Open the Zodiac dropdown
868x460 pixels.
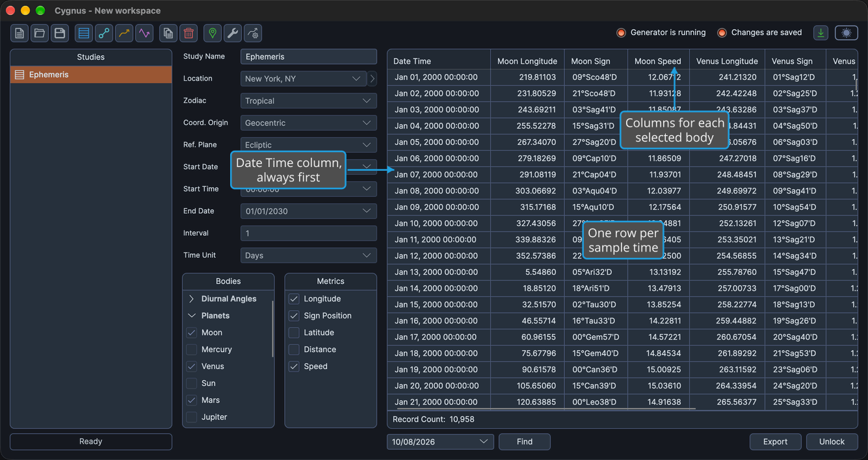click(309, 101)
